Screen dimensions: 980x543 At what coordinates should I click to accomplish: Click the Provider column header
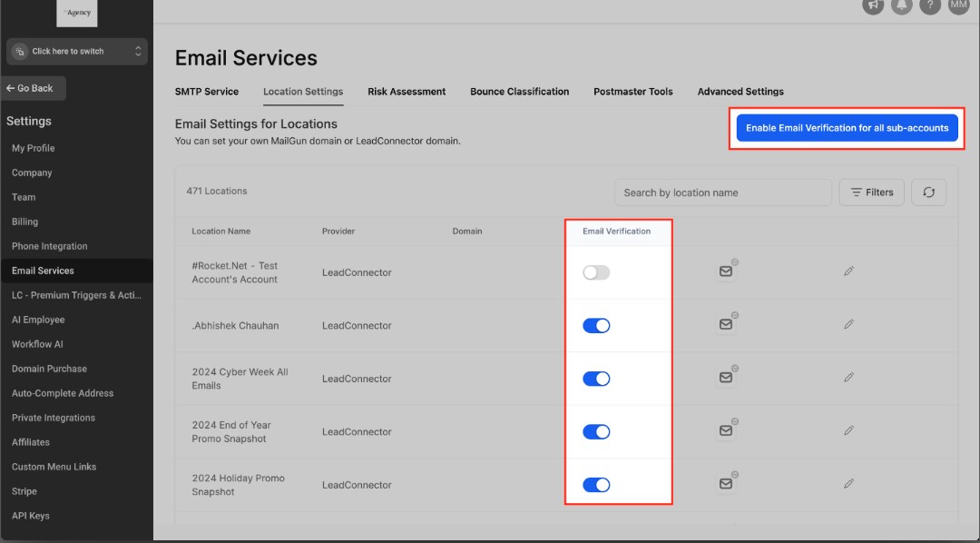(x=338, y=231)
